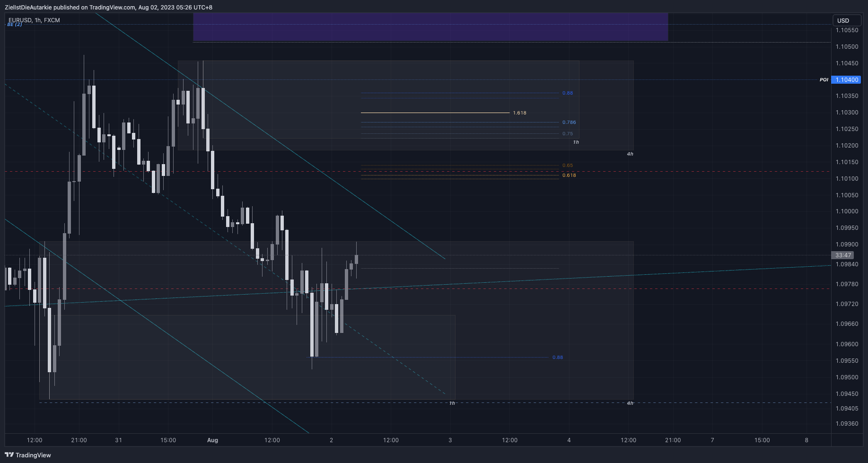Click the published-on TradingView.com header text
The height and width of the screenshot is (463, 868).
[108, 8]
